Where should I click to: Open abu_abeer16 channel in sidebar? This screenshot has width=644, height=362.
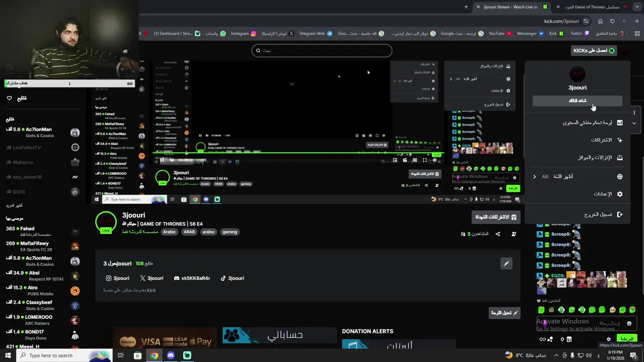tap(43, 177)
